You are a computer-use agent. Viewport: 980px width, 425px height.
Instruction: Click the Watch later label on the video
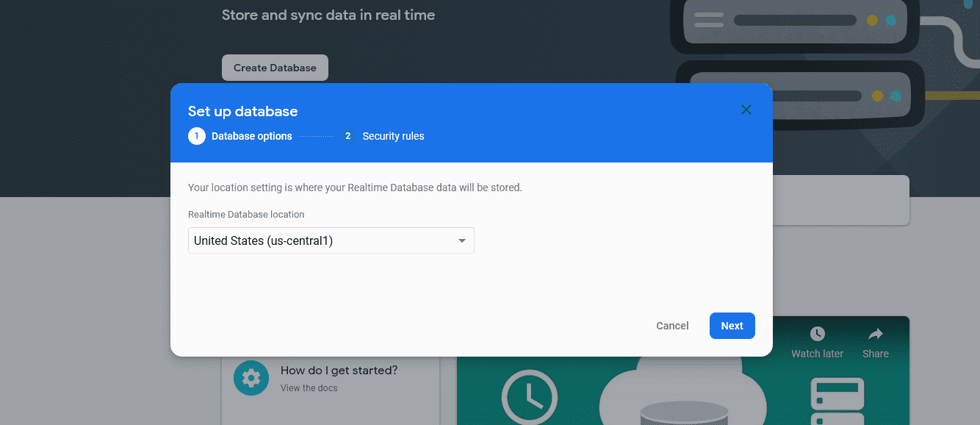coord(817,354)
